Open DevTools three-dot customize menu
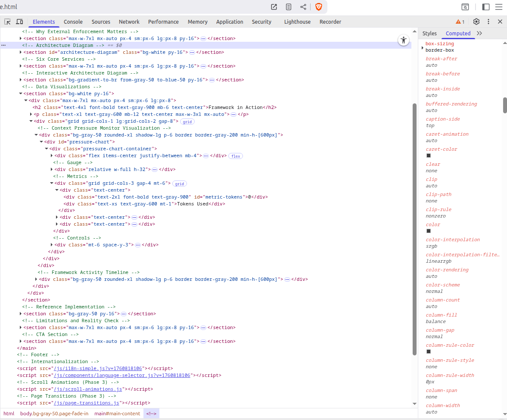This screenshot has width=507, height=420. (x=488, y=22)
